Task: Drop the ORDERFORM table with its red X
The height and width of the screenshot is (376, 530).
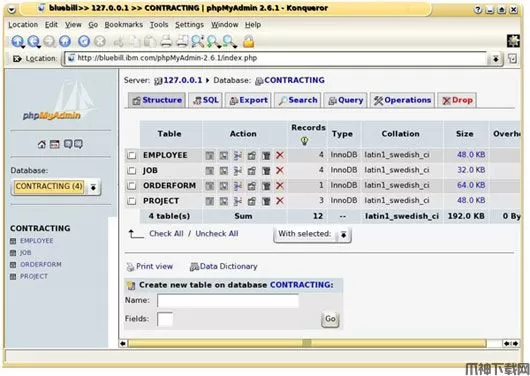Action: click(x=280, y=186)
